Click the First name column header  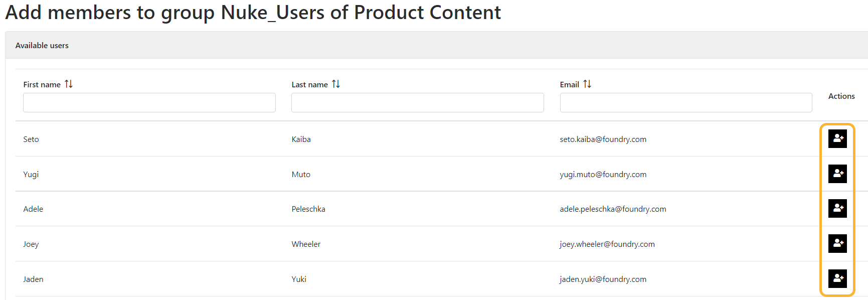pyautogui.click(x=42, y=85)
